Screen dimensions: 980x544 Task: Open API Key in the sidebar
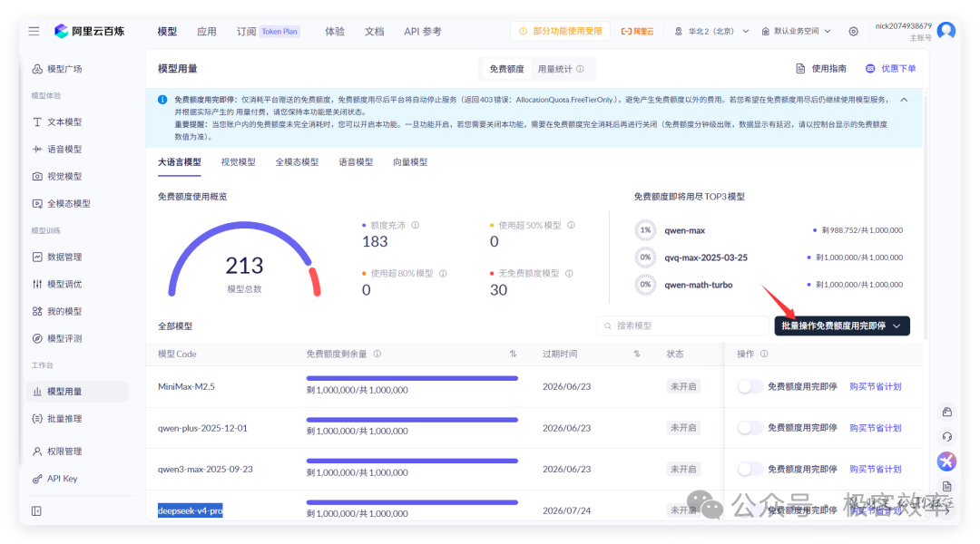55,479
